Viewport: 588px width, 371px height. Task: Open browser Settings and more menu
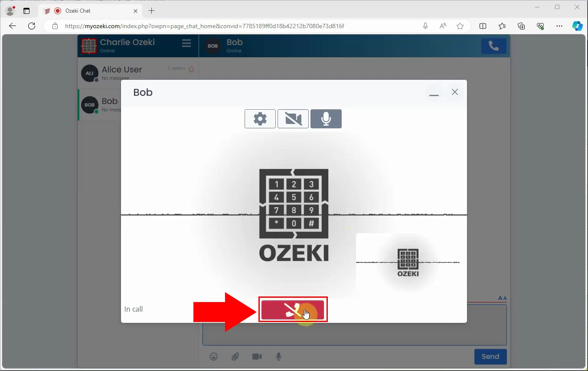(x=559, y=26)
